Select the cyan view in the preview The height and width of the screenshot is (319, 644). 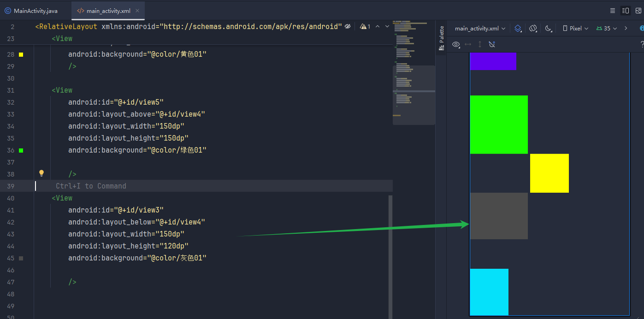click(489, 292)
